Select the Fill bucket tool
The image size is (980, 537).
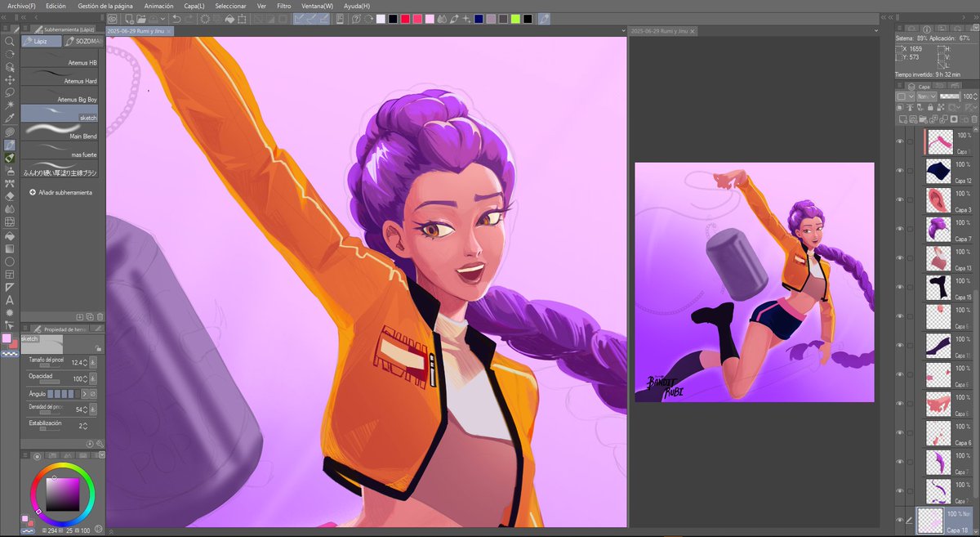(x=10, y=235)
